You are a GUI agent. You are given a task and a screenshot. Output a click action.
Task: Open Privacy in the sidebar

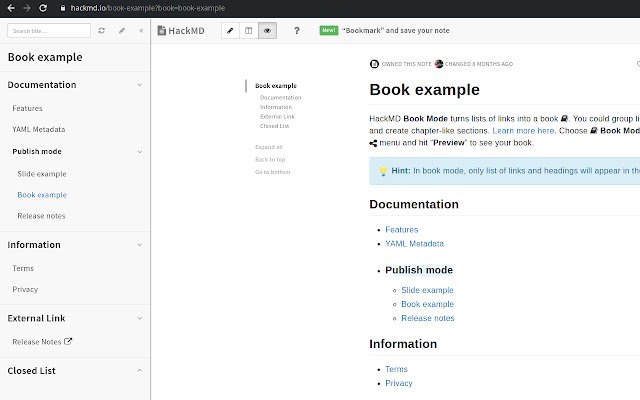(25, 289)
